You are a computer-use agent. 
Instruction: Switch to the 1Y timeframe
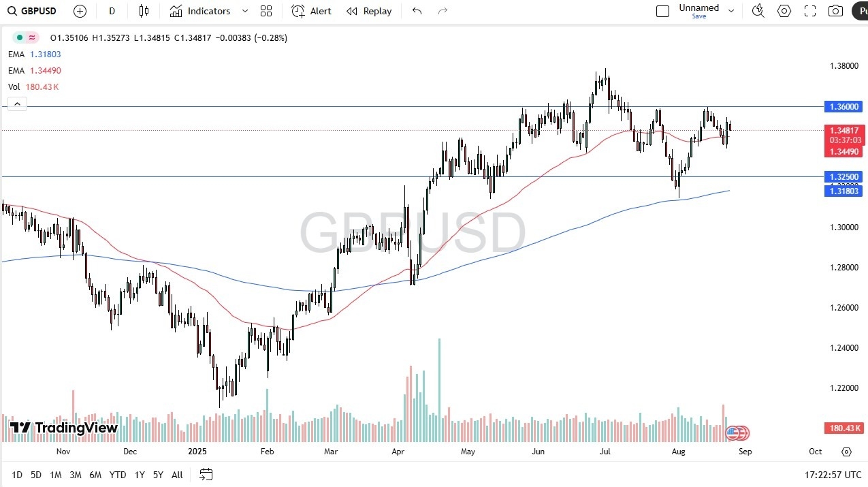coord(140,475)
